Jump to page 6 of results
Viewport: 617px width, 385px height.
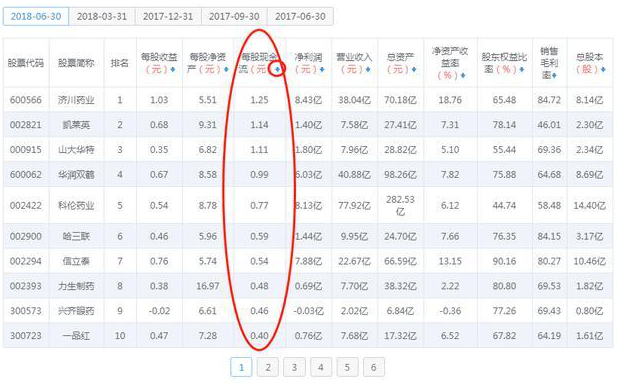(x=373, y=367)
